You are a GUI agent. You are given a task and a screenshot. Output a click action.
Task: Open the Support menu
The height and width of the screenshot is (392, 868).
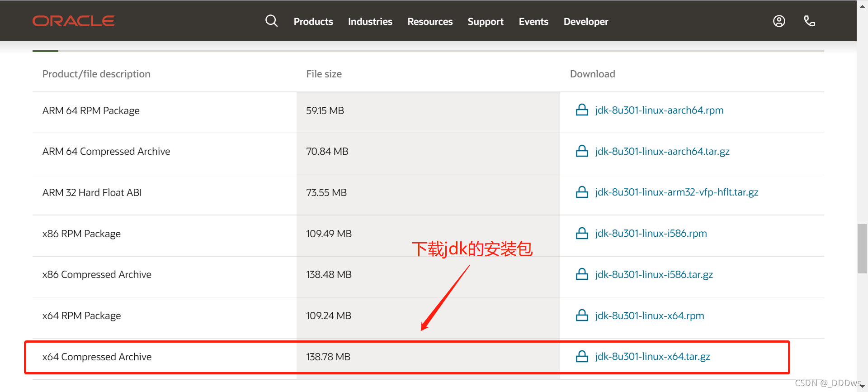click(486, 21)
